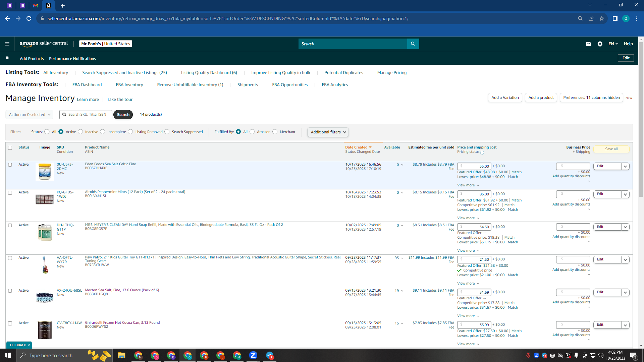
Task: Close the FEEDBACK tab
Action: point(29,345)
